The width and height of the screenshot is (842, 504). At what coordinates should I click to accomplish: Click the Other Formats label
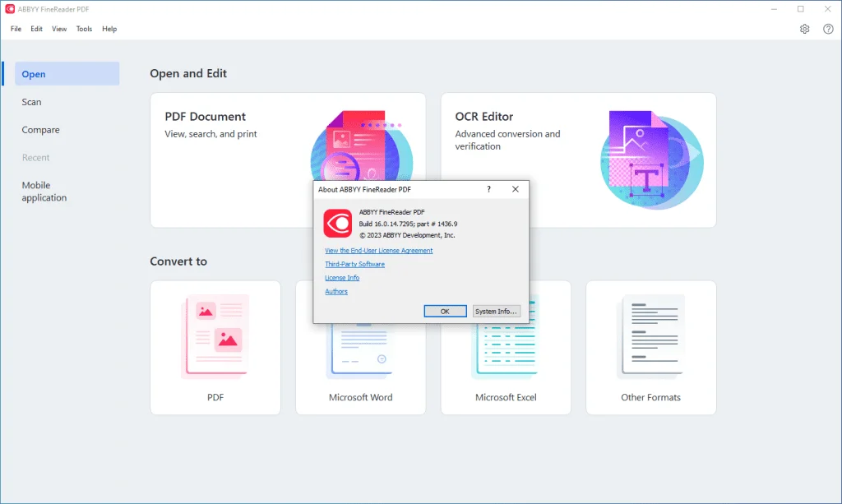[x=651, y=397]
